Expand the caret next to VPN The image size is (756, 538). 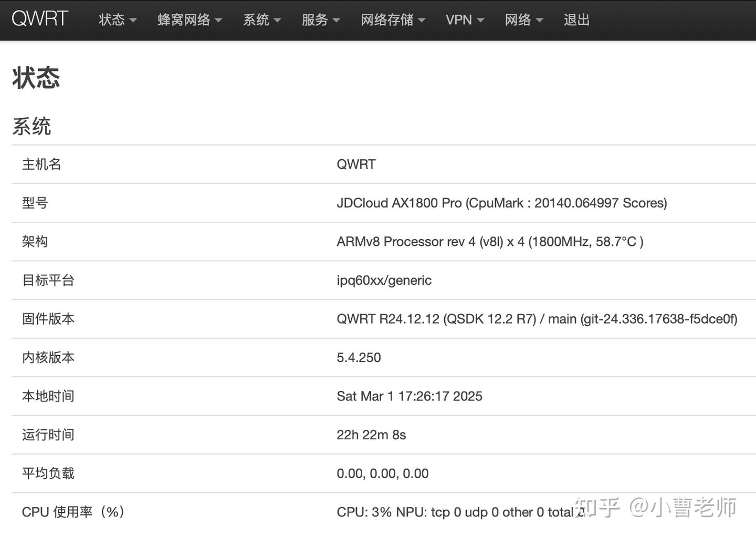[x=480, y=20]
